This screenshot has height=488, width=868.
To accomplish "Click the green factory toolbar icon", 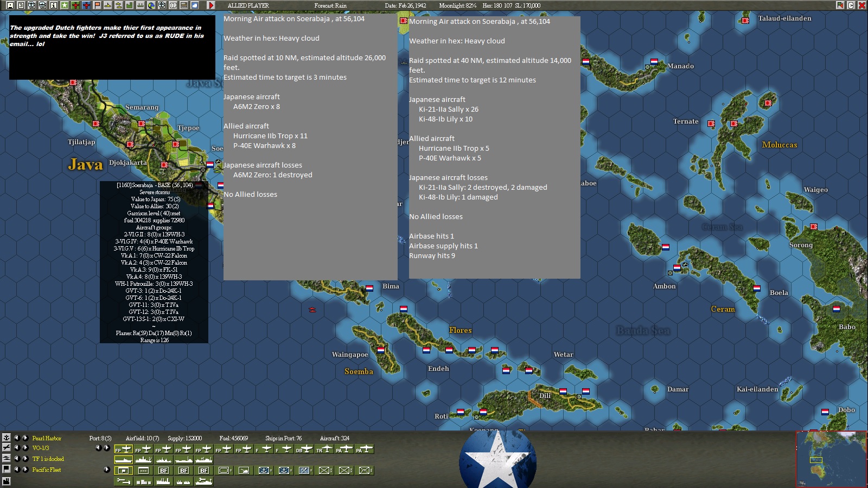I will point(129,5).
